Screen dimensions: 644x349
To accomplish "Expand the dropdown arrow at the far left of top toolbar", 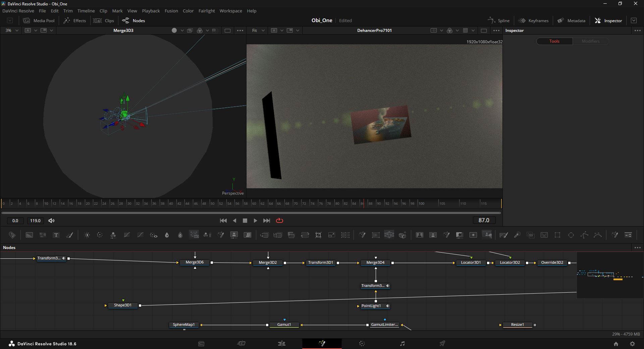I will pos(10,20).
